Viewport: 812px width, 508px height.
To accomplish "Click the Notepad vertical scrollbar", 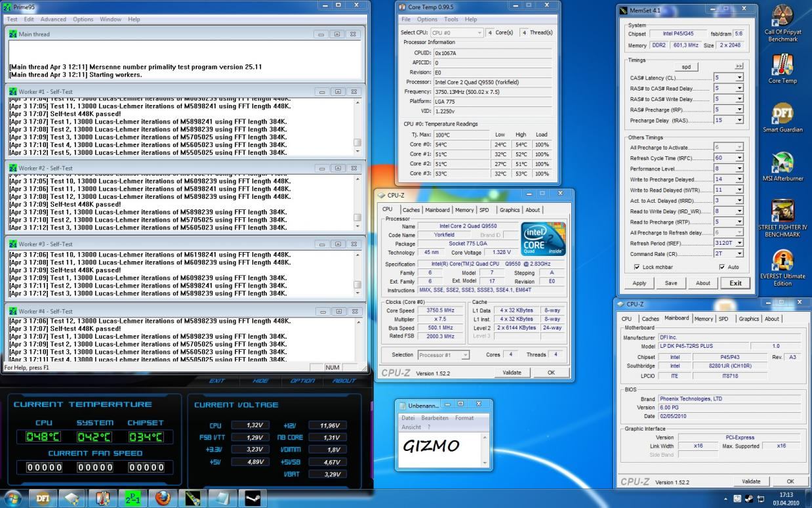I will (485, 450).
